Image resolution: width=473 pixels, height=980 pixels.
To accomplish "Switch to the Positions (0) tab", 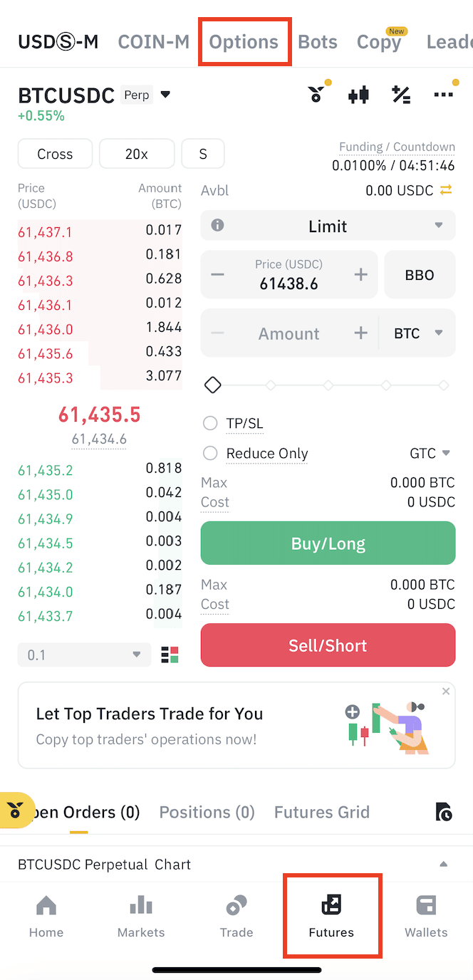I will [207, 812].
